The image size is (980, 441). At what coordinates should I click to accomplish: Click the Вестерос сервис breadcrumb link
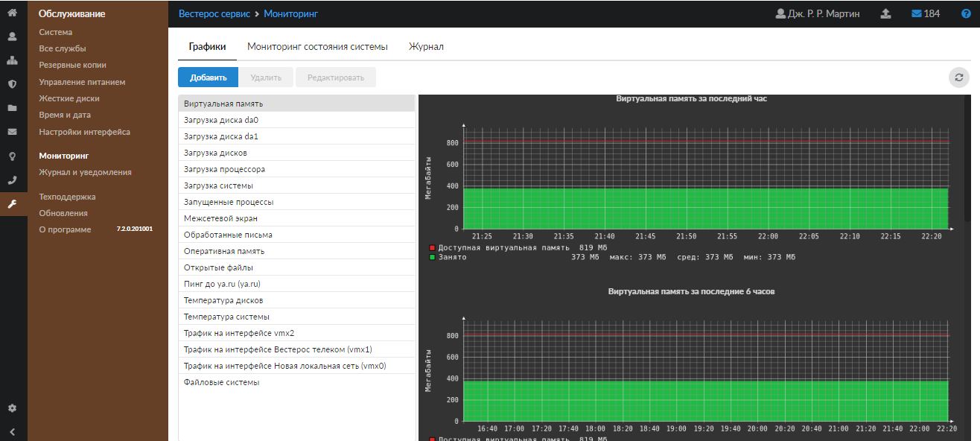[x=214, y=13]
